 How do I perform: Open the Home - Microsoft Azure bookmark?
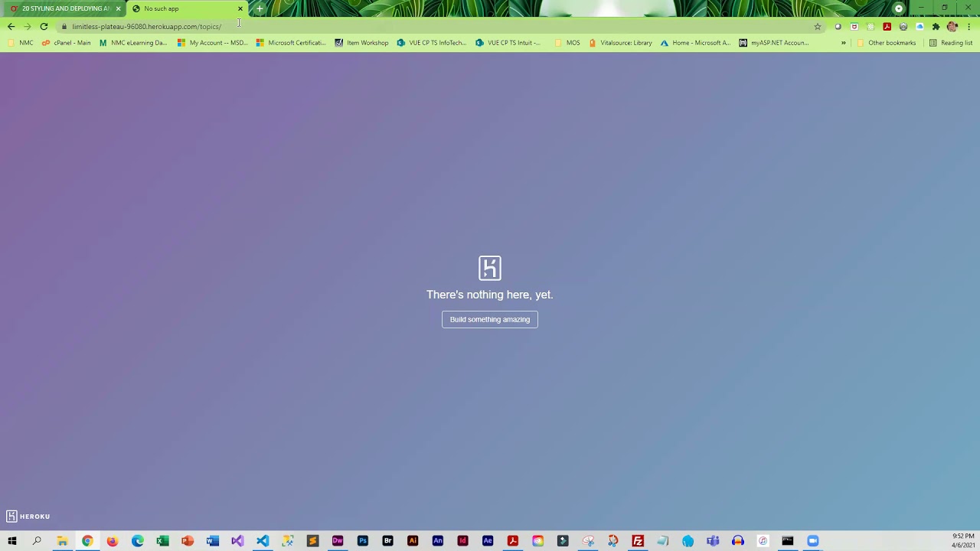(x=695, y=43)
